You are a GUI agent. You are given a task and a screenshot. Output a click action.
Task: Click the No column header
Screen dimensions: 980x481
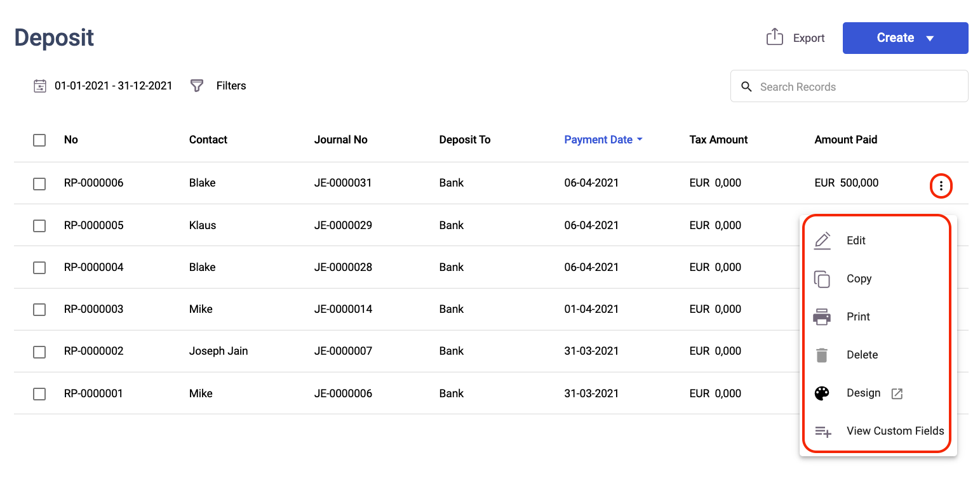coord(70,140)
